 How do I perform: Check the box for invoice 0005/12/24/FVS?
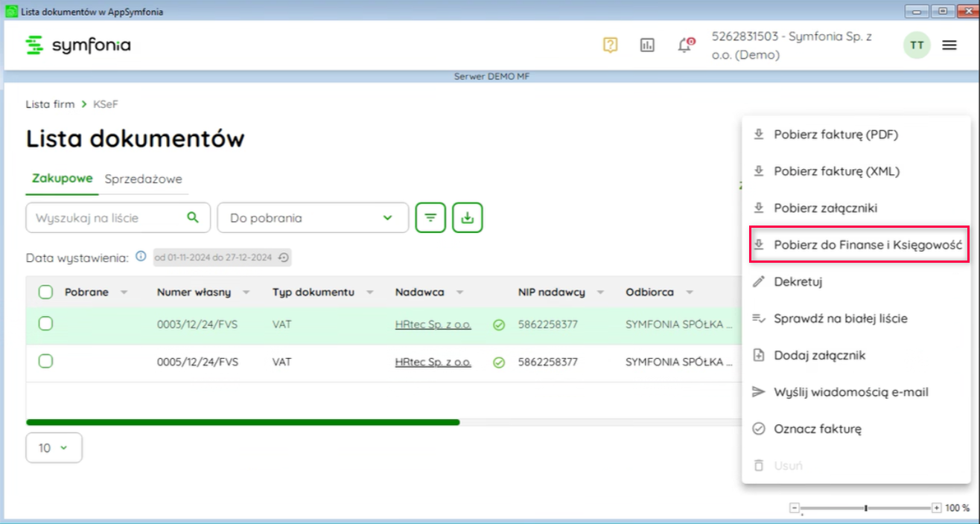pyautogui.click(x=45, y=362)
